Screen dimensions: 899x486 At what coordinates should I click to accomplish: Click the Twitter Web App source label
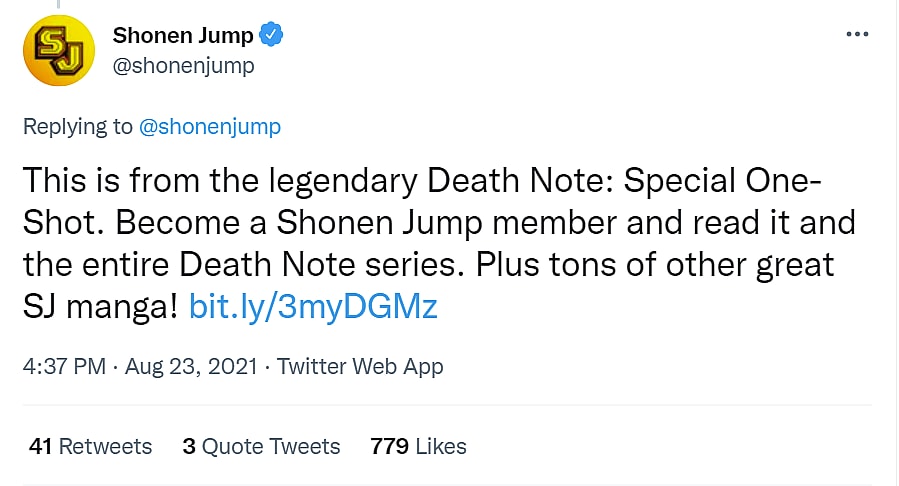[x=360, y=366]
